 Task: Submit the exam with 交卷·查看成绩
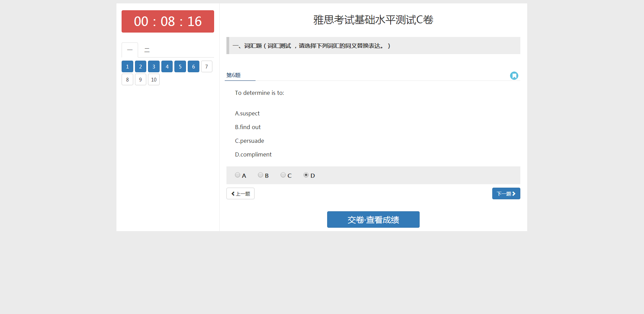point(373,219)
